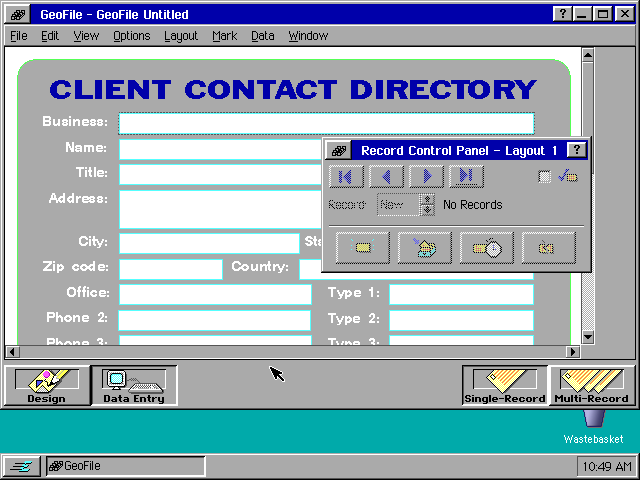Switch to Data Entry mode
The width and height of the screenshot is (640, 480).
[x=134, y=386]
